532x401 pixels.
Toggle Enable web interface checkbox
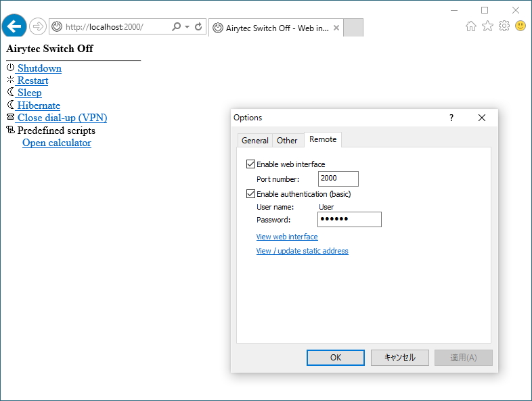coord(250,164)
